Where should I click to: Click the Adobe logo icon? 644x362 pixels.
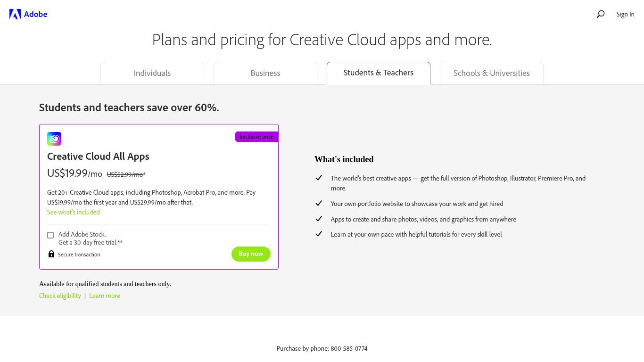click(x=15, y=14)
